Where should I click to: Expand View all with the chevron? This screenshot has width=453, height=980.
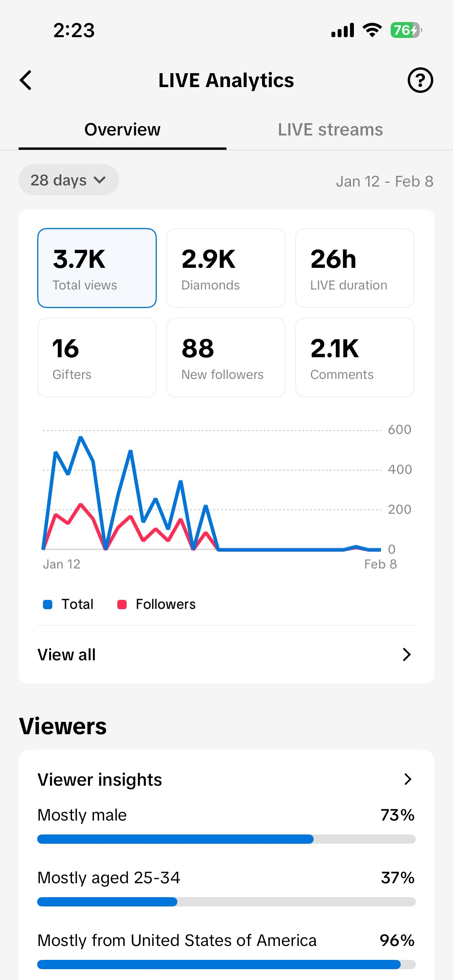pyautogui.click(x=407, y=654)
